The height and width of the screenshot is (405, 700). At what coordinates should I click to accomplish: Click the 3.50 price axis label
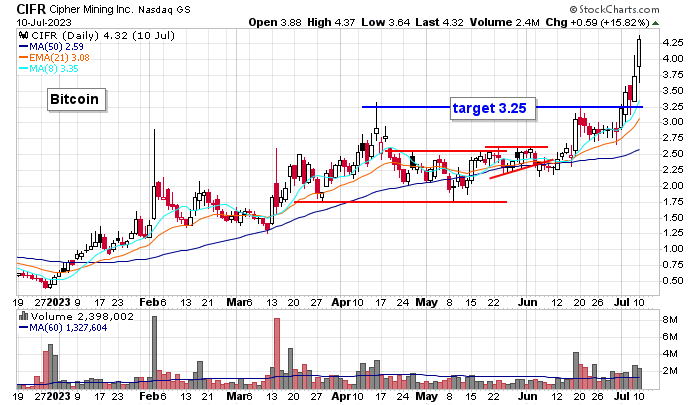pos(673,91)
